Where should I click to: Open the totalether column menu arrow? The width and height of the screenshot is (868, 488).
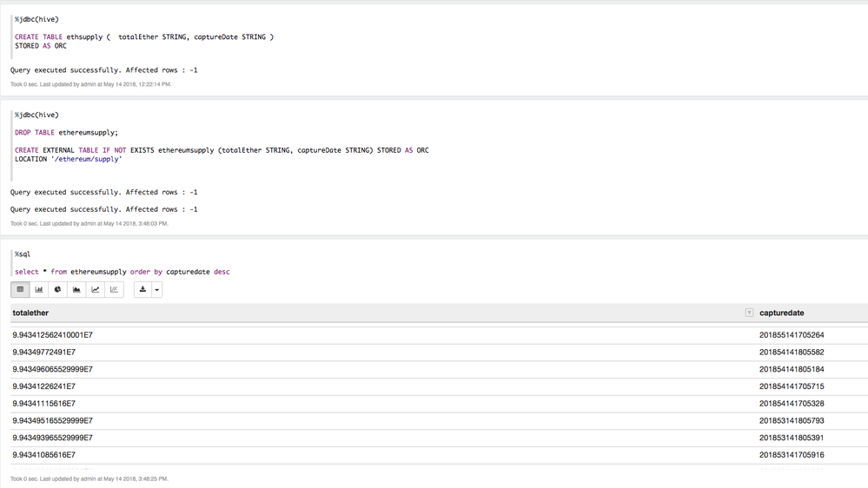click(749, 313)
